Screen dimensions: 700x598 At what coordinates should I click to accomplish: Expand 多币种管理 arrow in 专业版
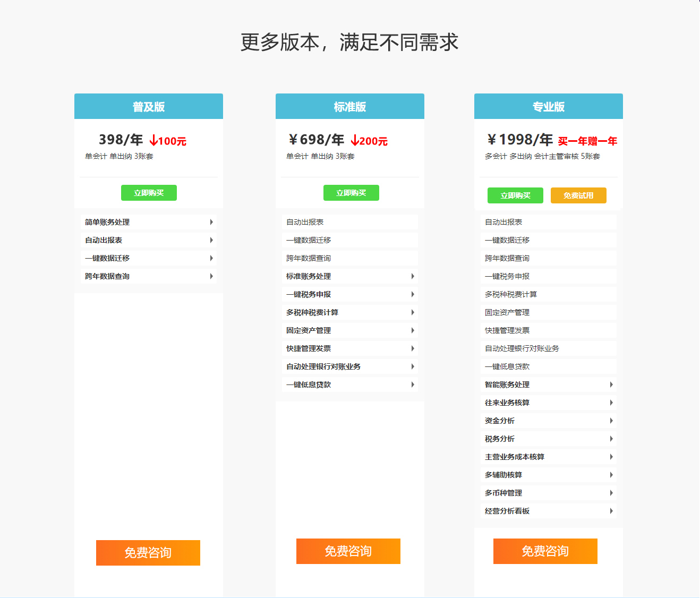pos(611,493)
